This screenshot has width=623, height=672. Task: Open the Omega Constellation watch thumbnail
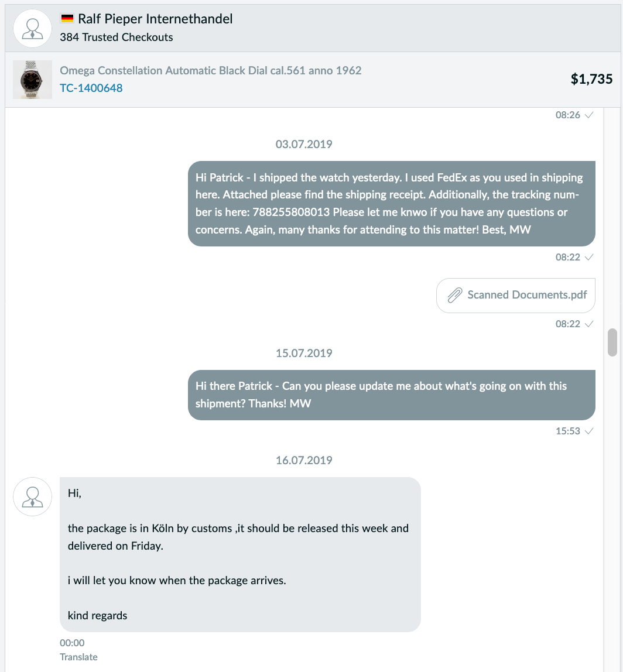point(32,79)
